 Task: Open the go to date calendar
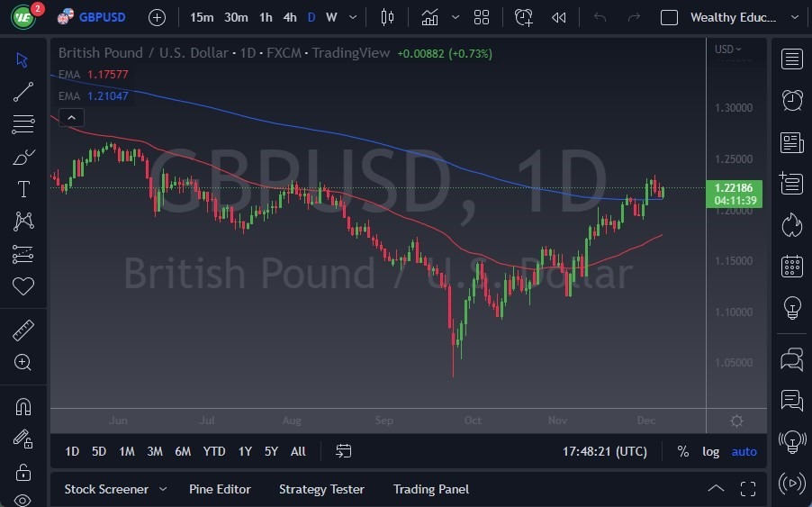(x=343, y=451)
